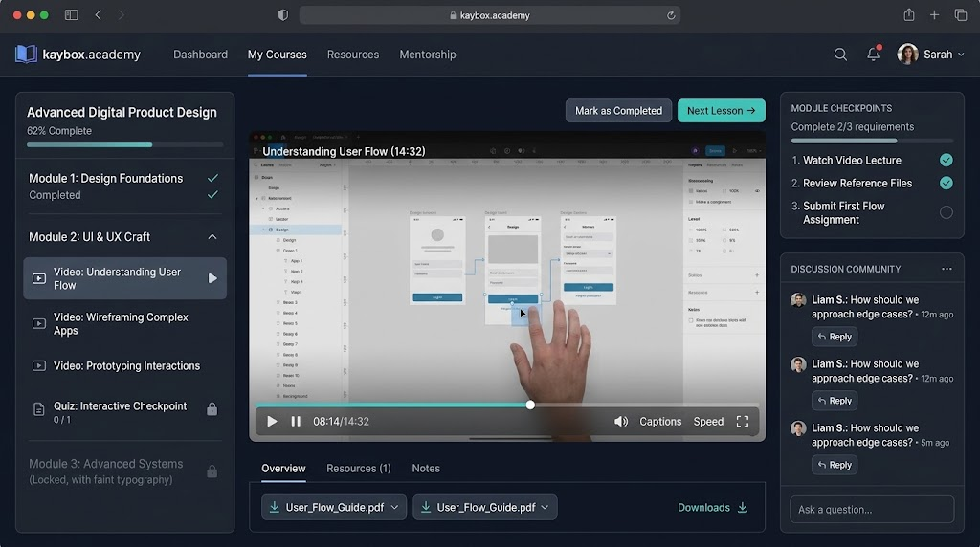Enter fullscreen with the expand icon
The image size is (980, 547).
click(743, 422)
